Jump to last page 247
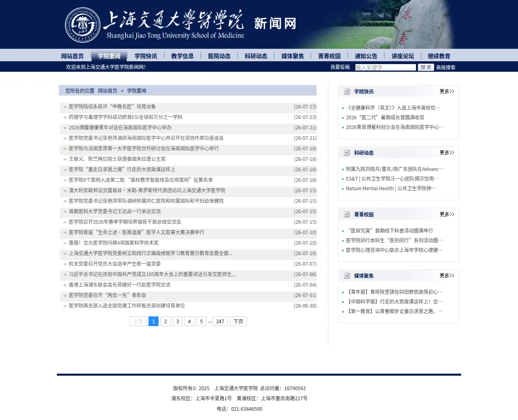 click(x=220, y=321)
